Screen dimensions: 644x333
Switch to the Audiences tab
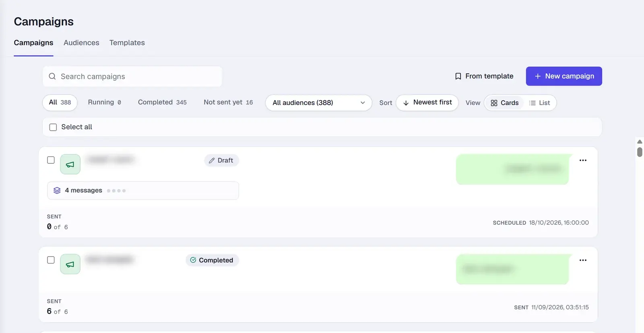tap(81, 43)
